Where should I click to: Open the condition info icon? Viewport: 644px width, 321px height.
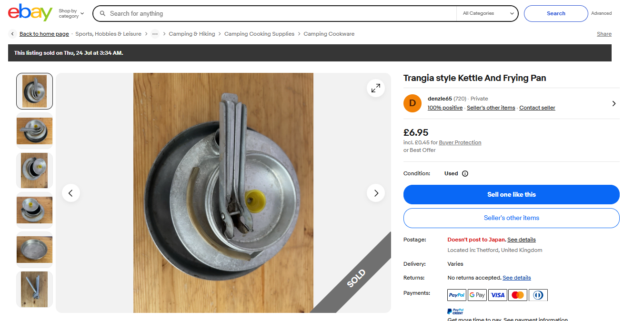point(465,174)
